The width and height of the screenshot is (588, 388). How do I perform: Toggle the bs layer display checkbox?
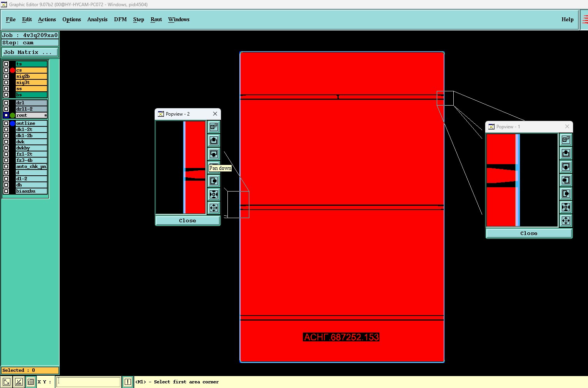(6, 95)
